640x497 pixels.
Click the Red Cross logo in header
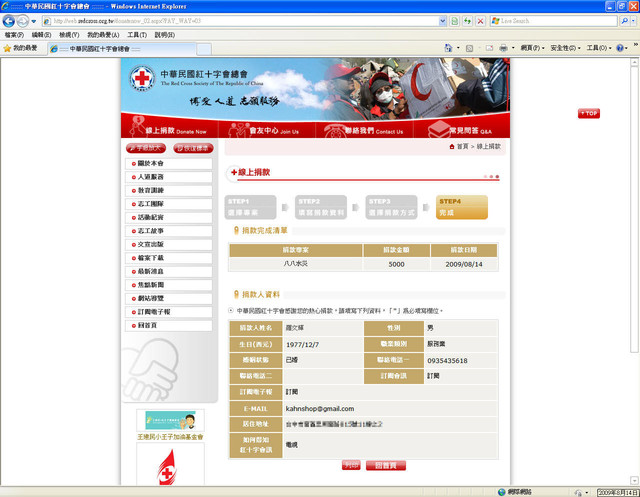pyautogui.click(x=142, y=78)
